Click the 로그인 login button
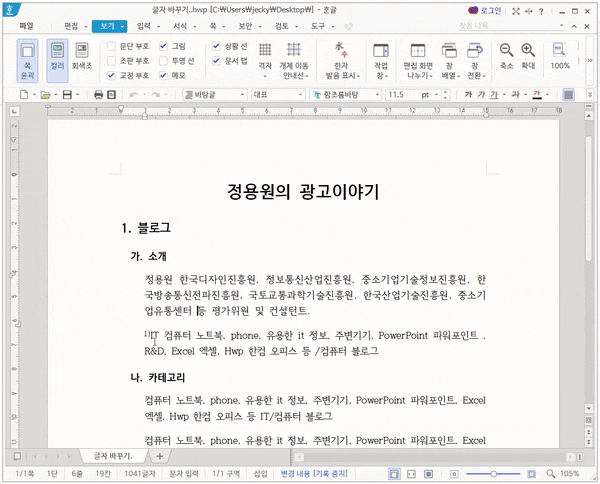This screenshot has height=484, width=600. [x=485, y=11]
